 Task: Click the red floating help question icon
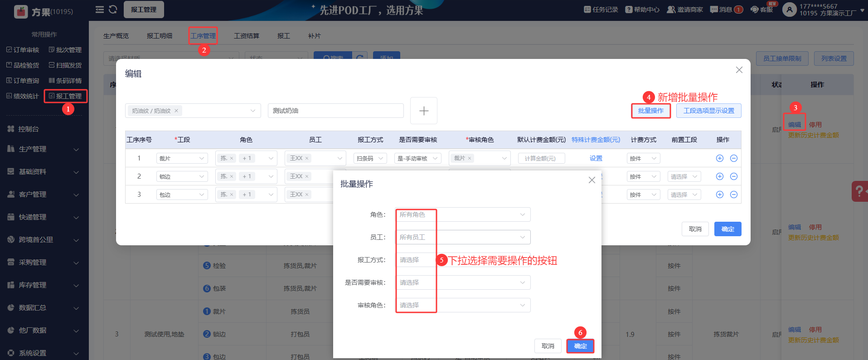coord(860,191)
